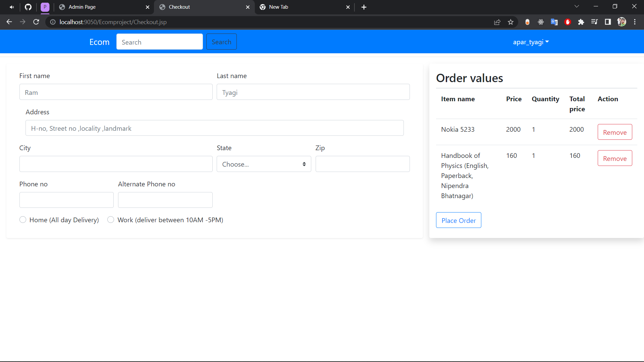Screen dimensions: 644x362
Task: Expand the apar_tyagi user dropdown
Action: (x=531, y=42)
